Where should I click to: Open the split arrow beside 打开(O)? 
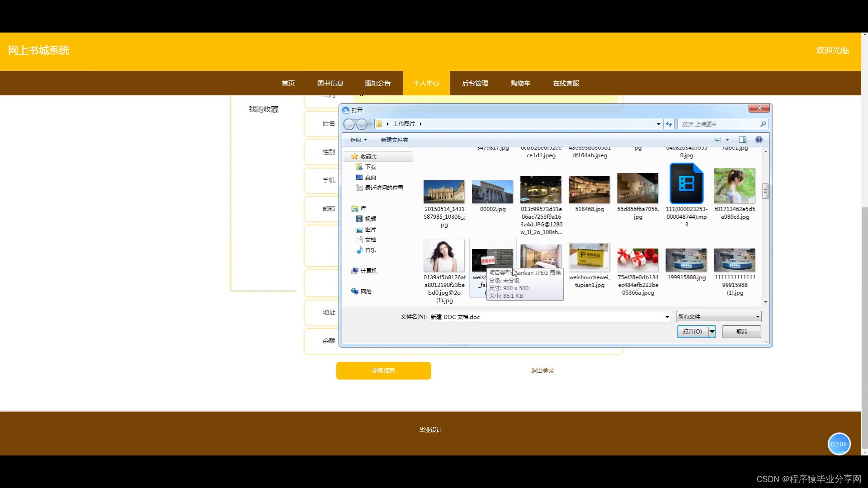pos(712,331)
